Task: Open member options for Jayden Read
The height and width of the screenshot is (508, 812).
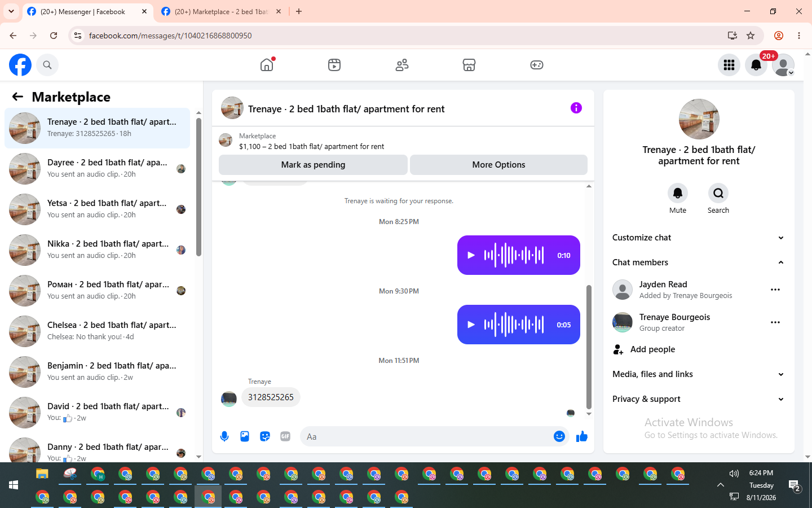Action: (775, 290)
